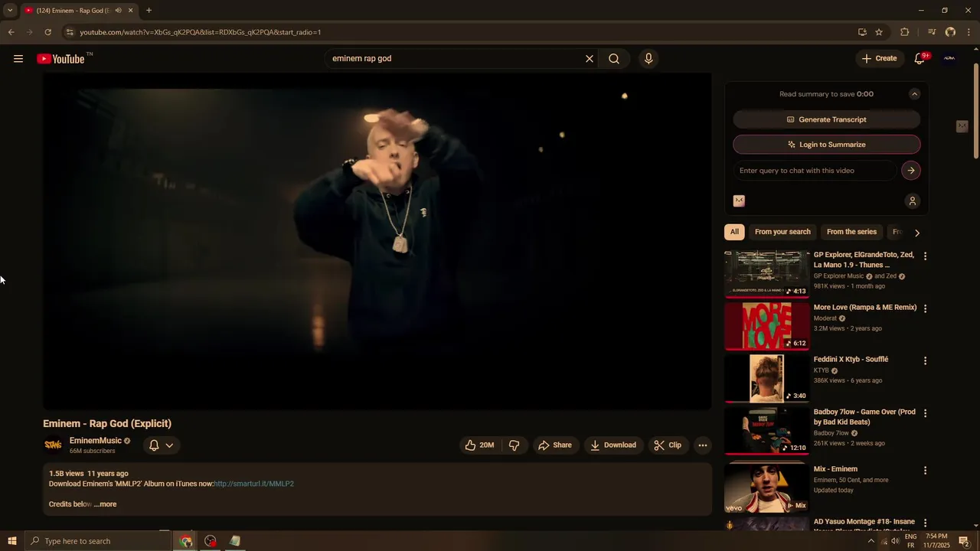
Task: Open options for More Love video
Action: pos(925,308)
